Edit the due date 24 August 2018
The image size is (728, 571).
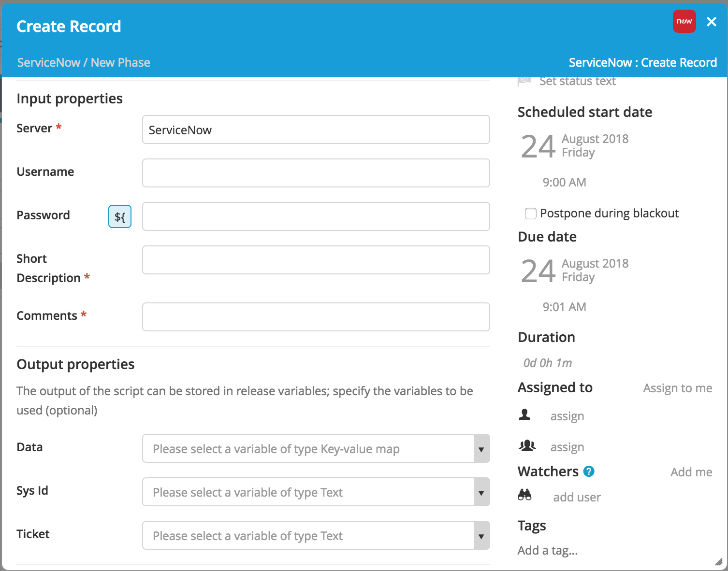coord(575,271)
